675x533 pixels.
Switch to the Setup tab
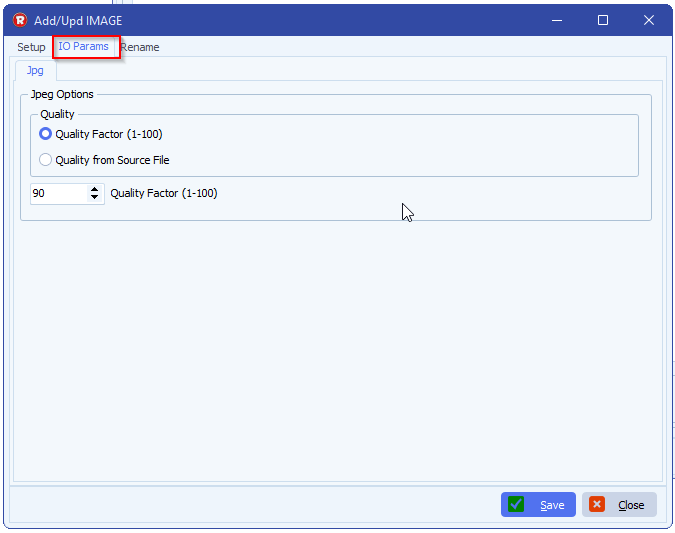(31, 47)
